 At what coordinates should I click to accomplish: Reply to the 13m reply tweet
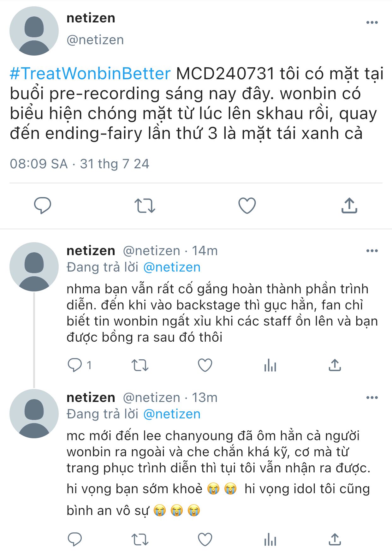point(74,539)
